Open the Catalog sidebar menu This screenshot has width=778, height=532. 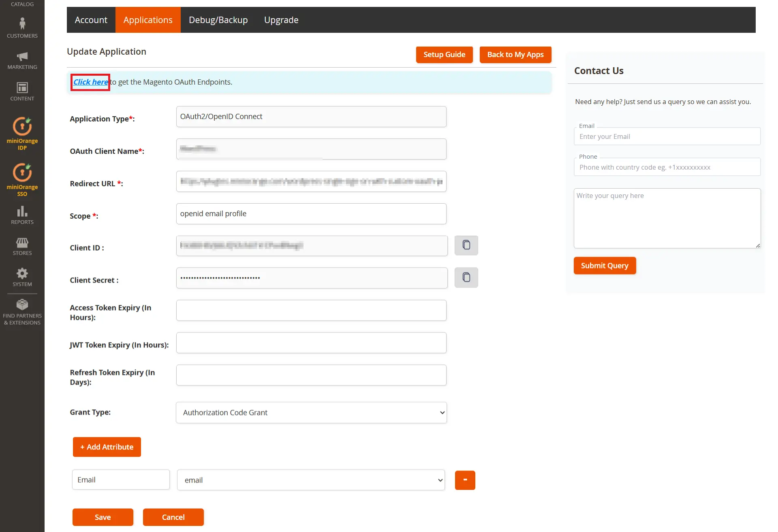(22, 4)
